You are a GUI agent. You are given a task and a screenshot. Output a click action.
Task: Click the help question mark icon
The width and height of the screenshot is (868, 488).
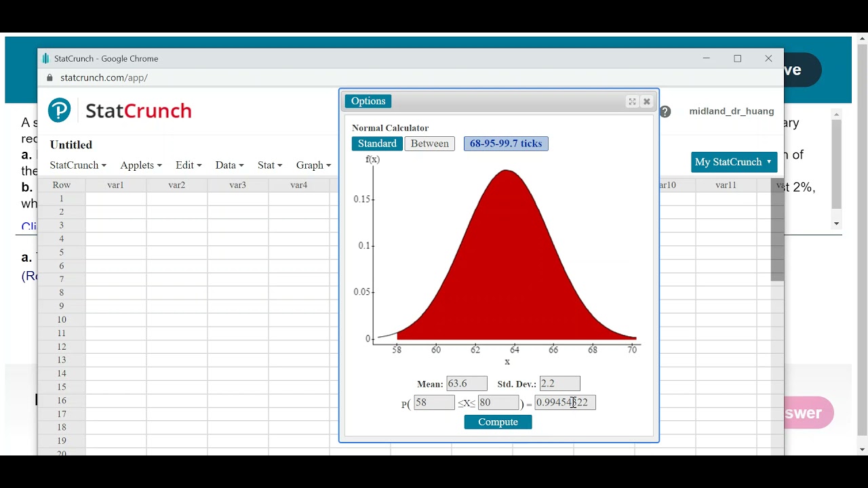(x=665, y=112)
